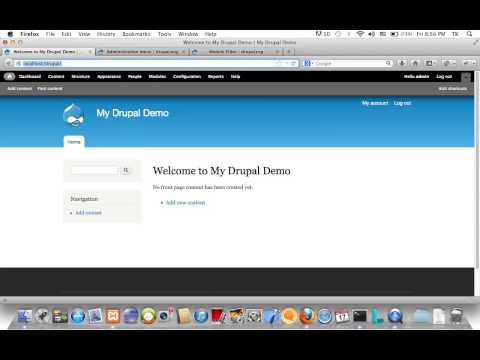Open the Content admin menu item
Viewport: 480px width, 360px height.
coord(56,77)
